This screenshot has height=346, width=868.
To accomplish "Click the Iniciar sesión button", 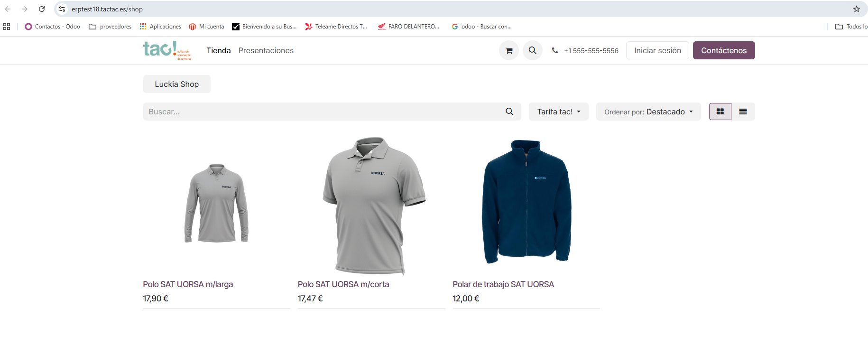I will click(657, 50).
